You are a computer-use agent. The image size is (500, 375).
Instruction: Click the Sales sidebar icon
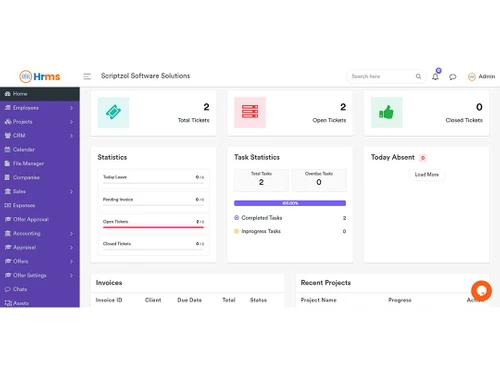tap(8, 191)
